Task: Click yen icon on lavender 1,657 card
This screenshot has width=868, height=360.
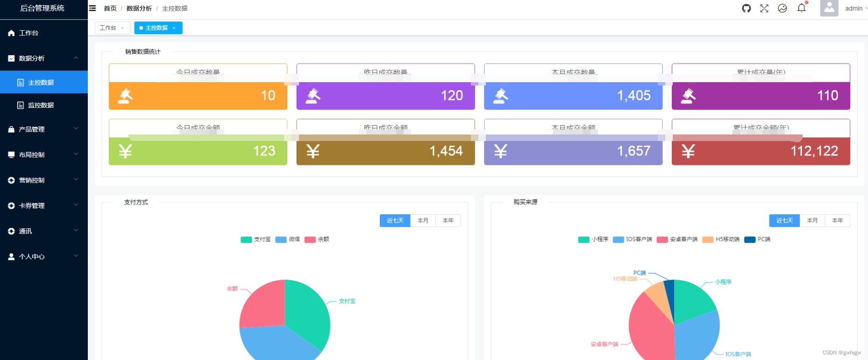Action: pyautogui.click(x=501, y=151)
